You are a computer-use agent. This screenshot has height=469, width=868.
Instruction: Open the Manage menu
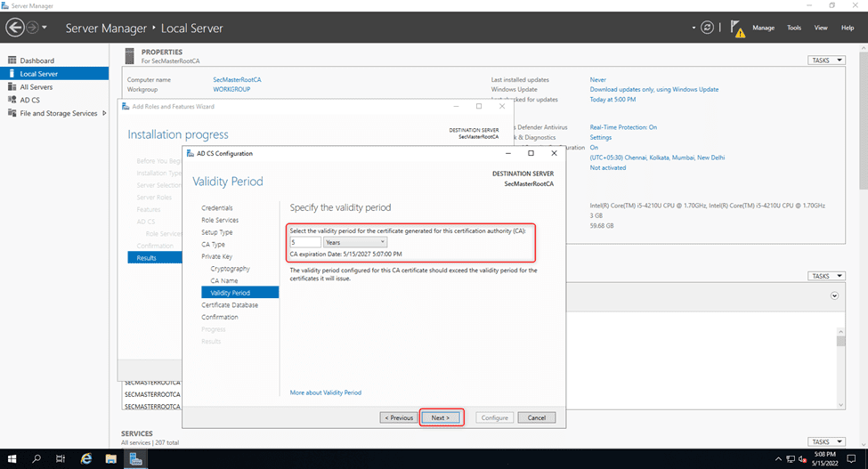(x=763, y=28)
